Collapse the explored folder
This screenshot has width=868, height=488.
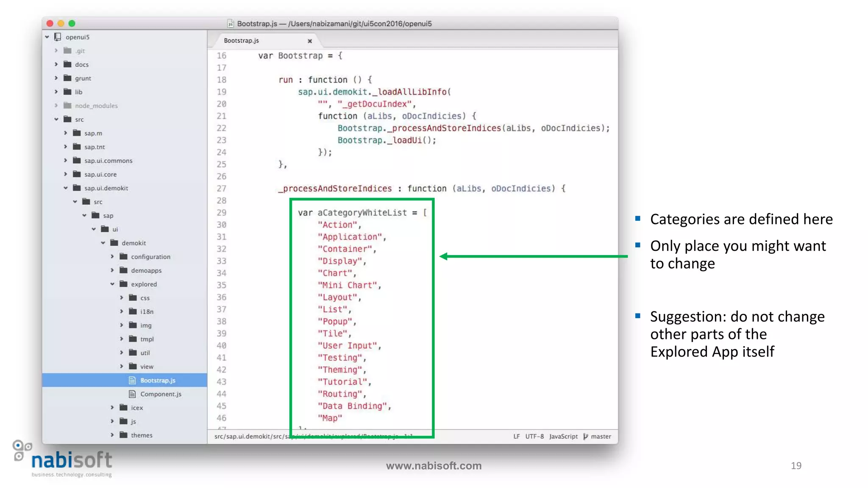pos(112,284)
